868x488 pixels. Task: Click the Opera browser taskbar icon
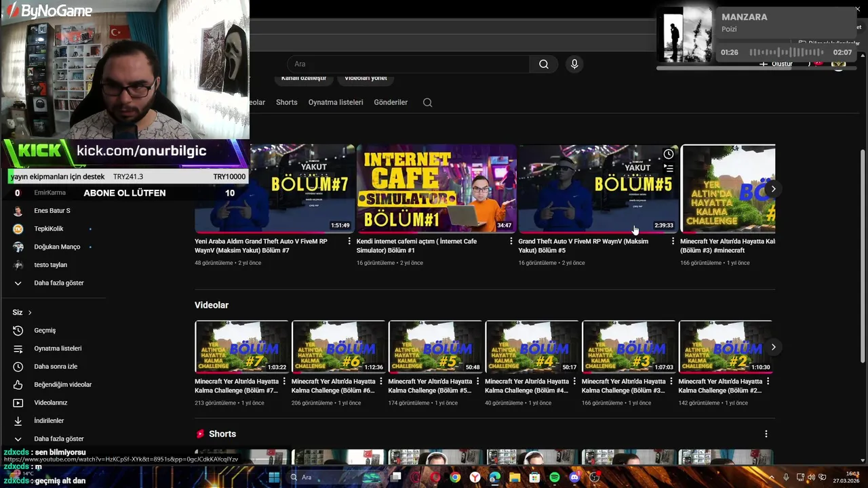[x=435, y=477]
